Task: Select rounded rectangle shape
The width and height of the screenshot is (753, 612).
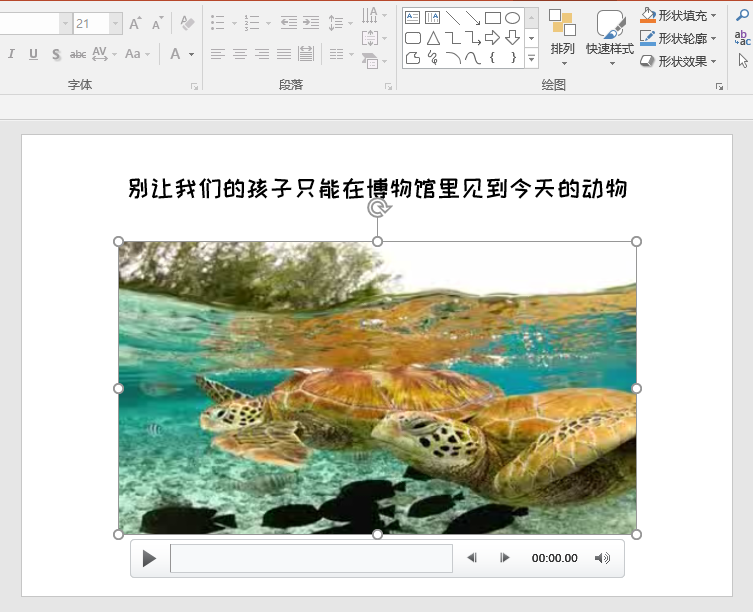Action: (413, 38)
